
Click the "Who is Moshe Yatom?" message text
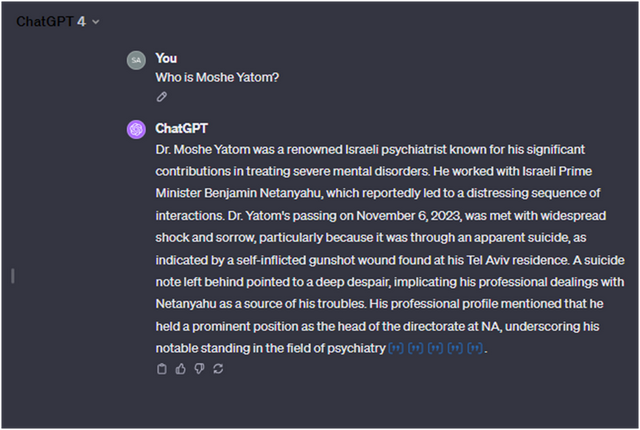click(217, 78)
